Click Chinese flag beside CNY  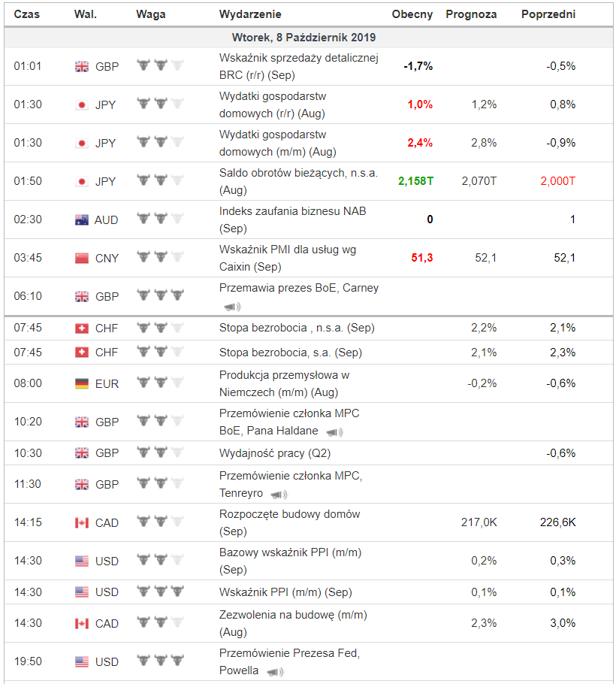pos(82,258)
